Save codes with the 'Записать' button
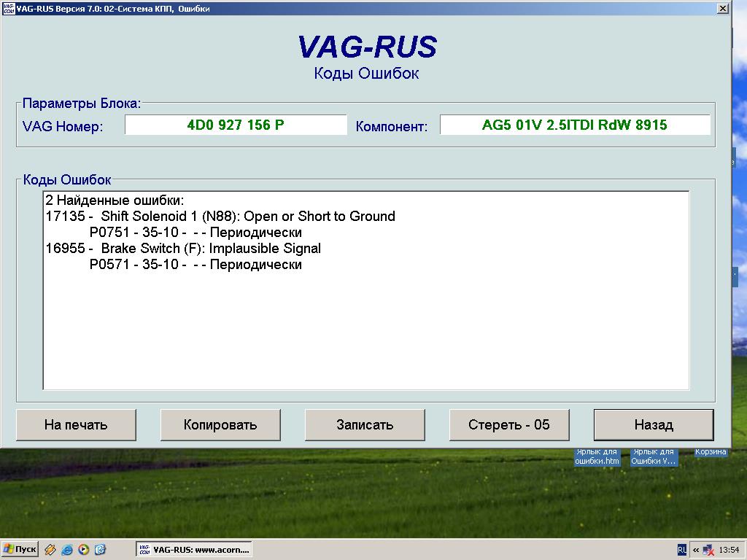The width and height of the screenshot is (747, 560). click(365, 424)
